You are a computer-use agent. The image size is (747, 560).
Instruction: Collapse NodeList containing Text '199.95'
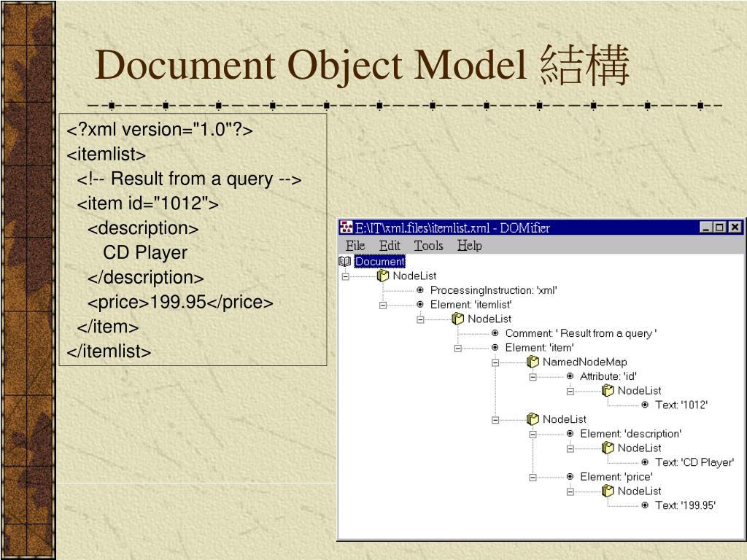[570, 492]
